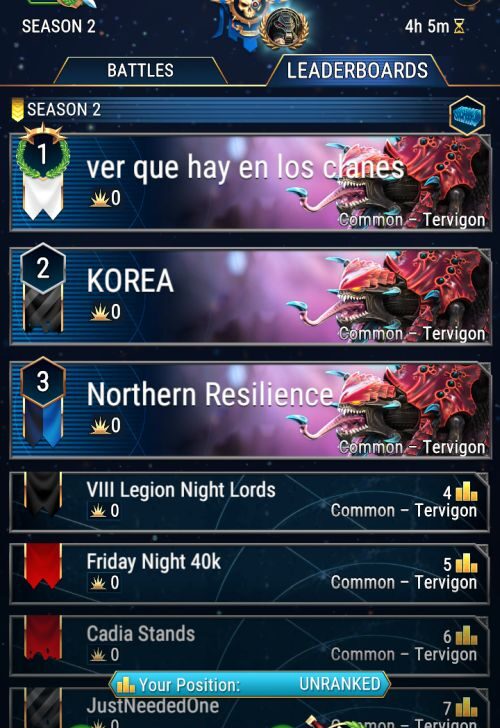Select VIII Legion Night Lords row
The image size is (500, 728).
coord(249,501)
